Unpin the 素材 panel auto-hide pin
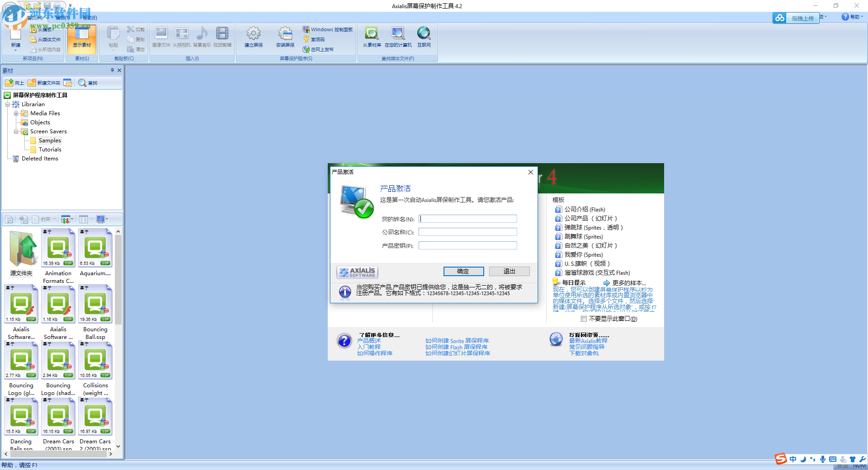Image resolution: width=868 pixels, height=470 pixels. [x=112, y=70]
